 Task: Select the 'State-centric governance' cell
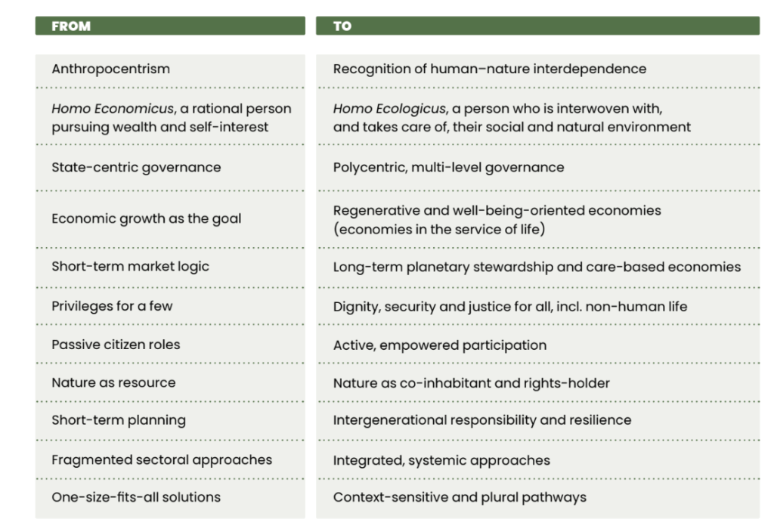(x=136, y=167)
